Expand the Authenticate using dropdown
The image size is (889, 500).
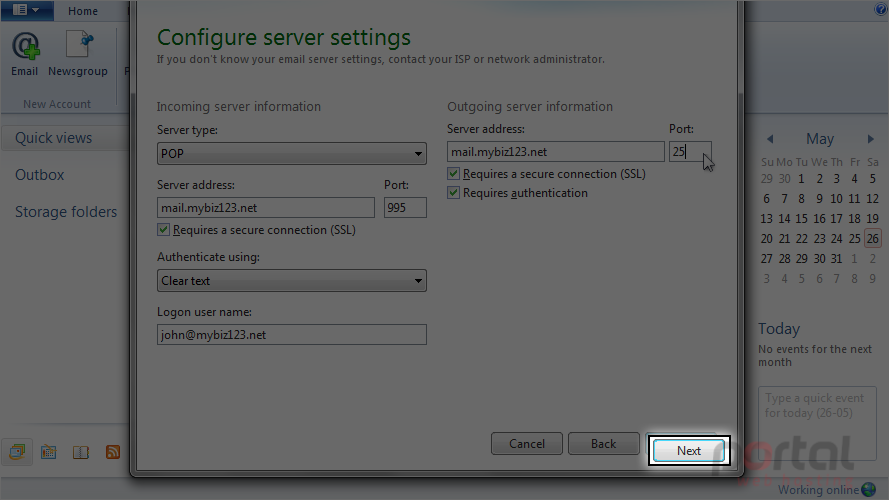click(291, 281)
